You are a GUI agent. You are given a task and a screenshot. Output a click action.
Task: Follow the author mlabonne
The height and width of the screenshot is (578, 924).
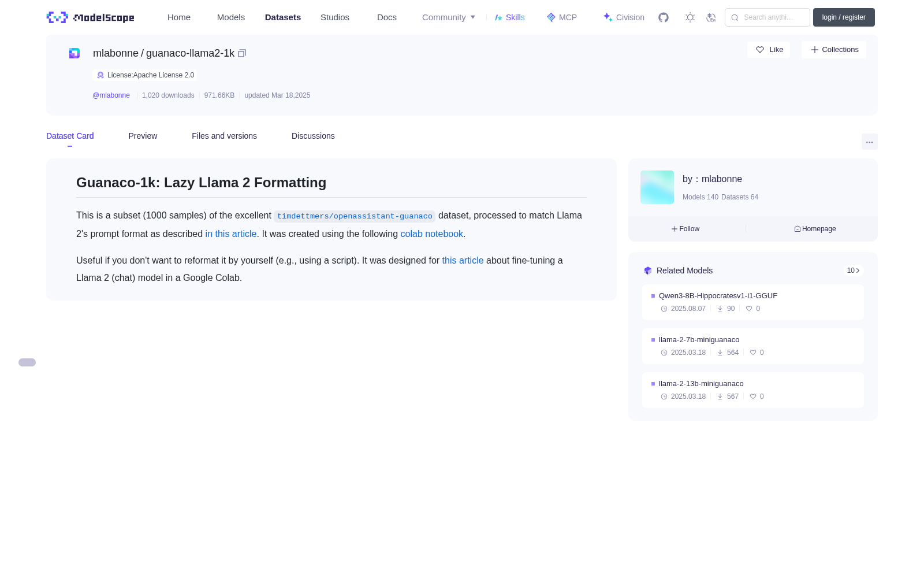(x=685, y=229)
